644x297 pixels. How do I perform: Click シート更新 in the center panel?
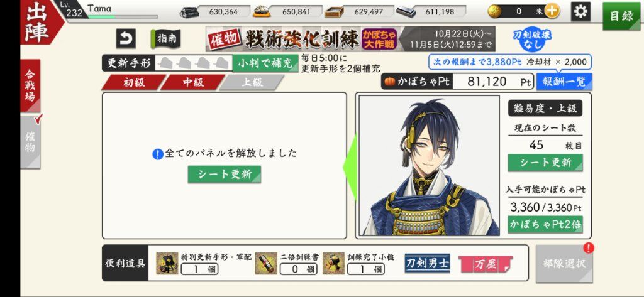[x=225, y=174]
